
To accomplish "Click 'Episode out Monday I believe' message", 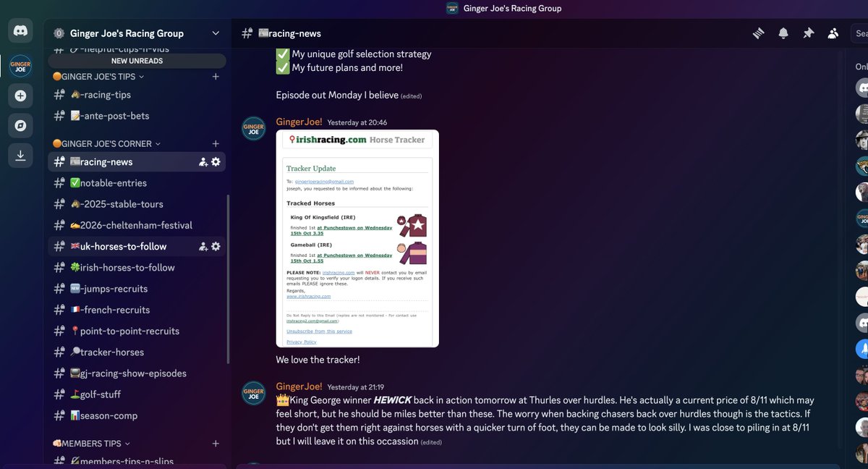I will tap(337, 95).
